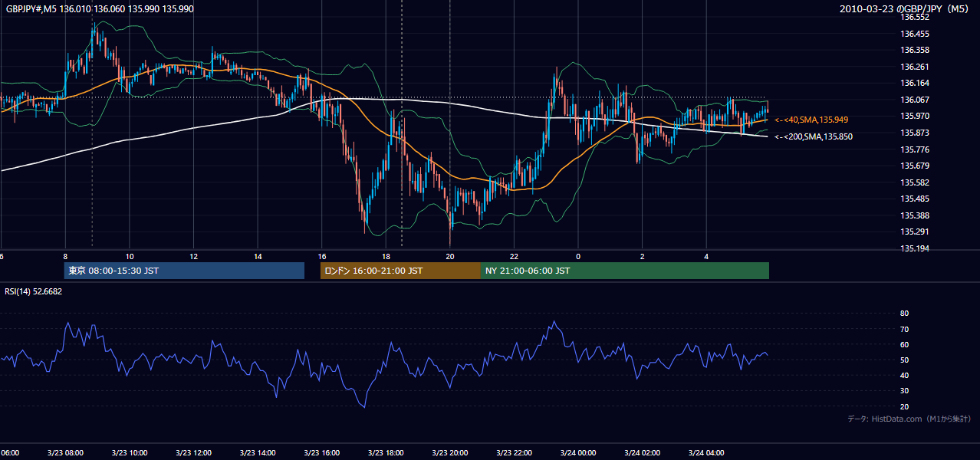Screen dimensions: 980x460
Task: Click the 135.970 price axis label
Action: coord(914,116)
